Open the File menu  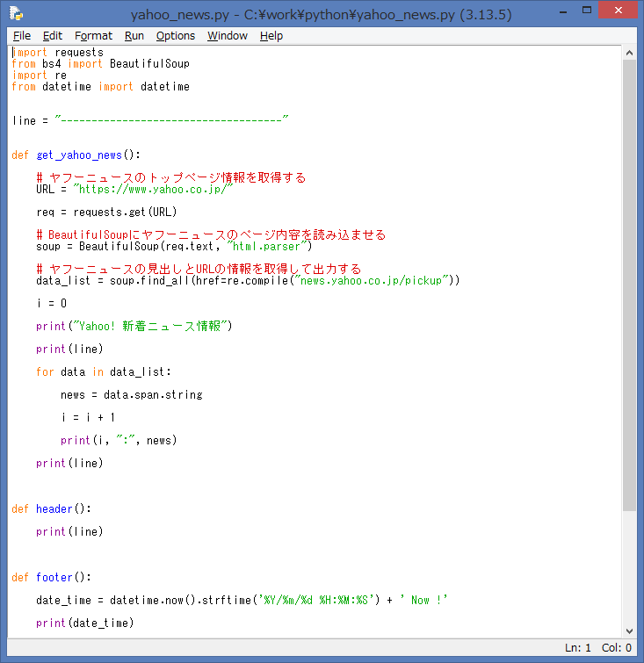22,35
